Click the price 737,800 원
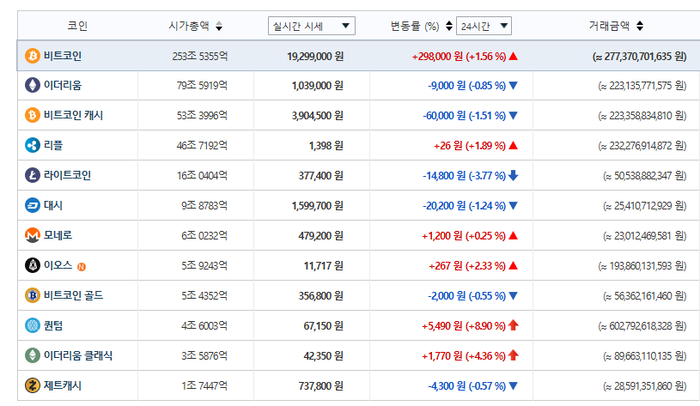This screenshot has height=406, width=700. [321, 386]
